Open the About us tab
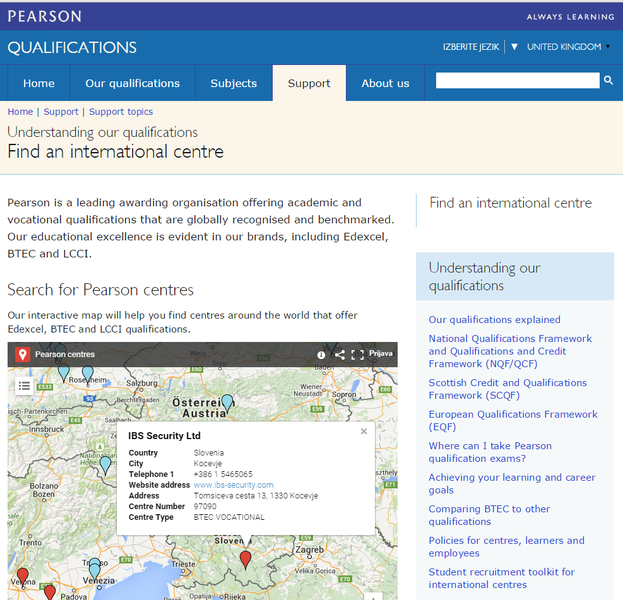This screenshot has width=623, height=600. click(385, 83)
